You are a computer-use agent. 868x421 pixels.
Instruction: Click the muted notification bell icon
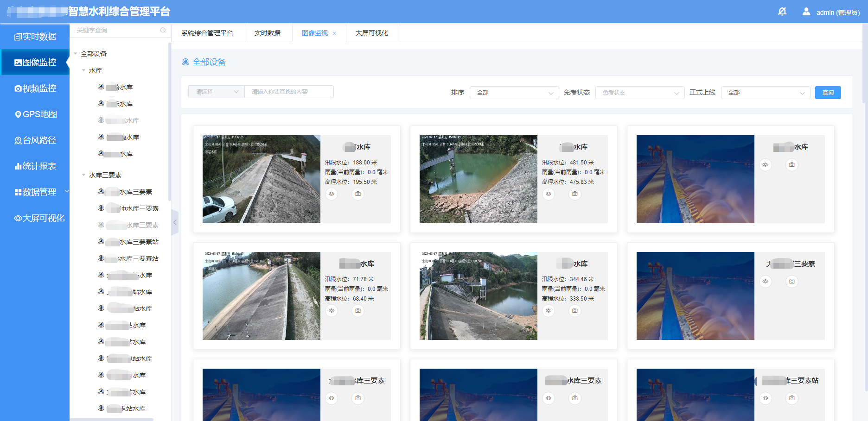(x=782, y=12)
